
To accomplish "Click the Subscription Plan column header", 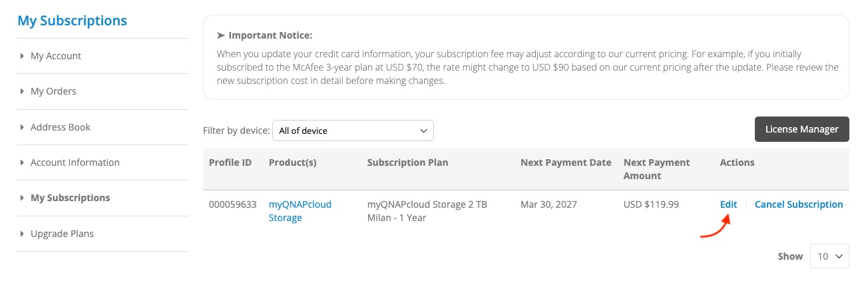I will pos(407,162).
